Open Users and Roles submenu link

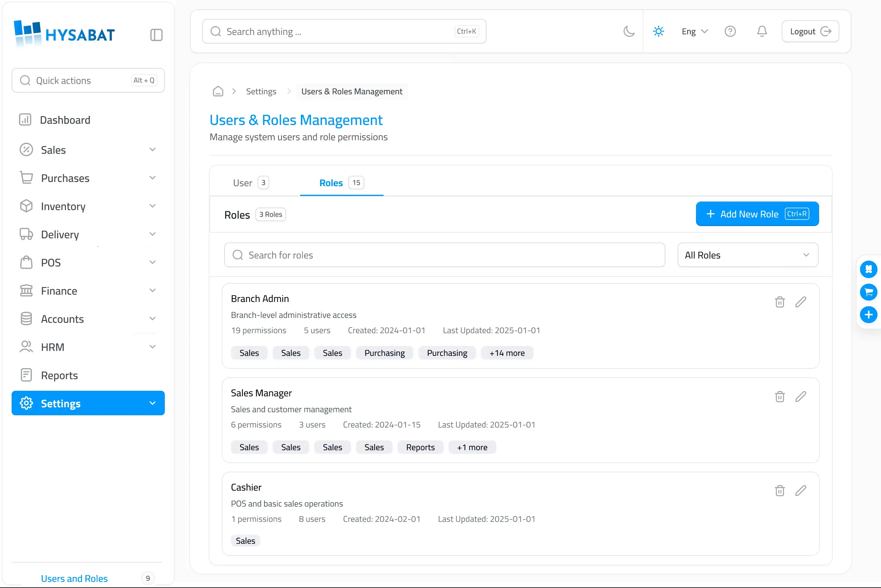(x=74, y=578)
